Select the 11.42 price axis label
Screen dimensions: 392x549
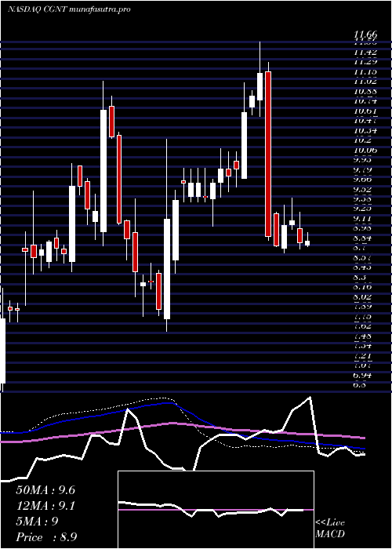365,53
